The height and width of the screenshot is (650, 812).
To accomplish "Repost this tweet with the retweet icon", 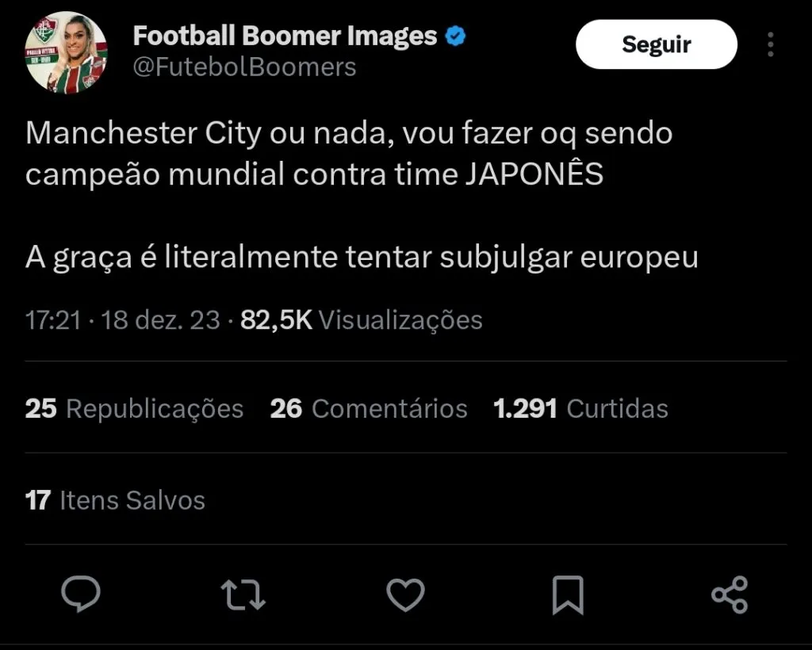I will [x=243, y=595].
